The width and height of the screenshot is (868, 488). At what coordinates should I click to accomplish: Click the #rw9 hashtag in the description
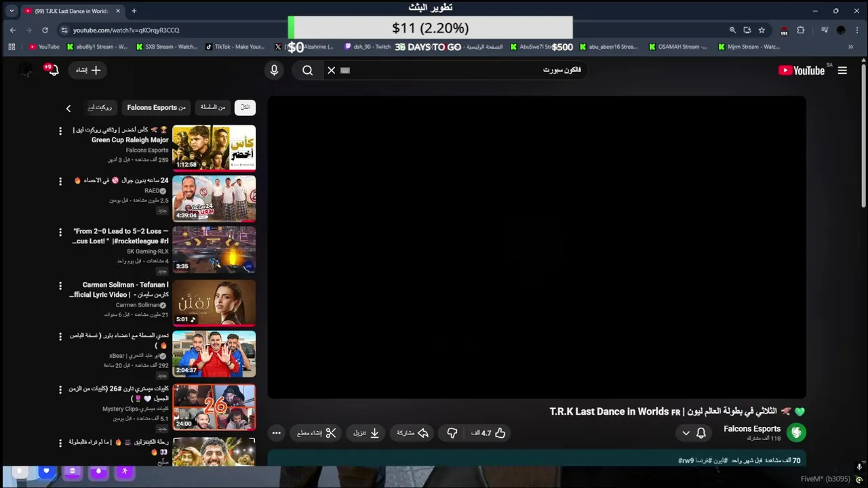[686, 461]
